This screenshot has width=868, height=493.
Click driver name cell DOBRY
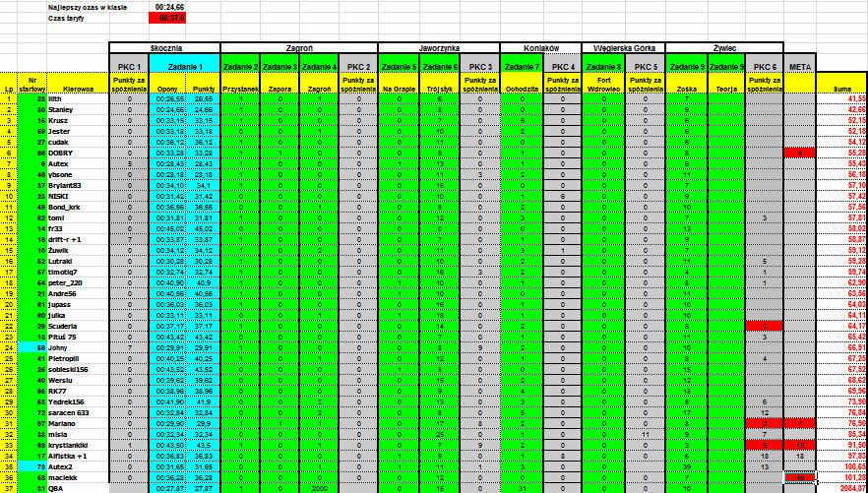[78, 153]
